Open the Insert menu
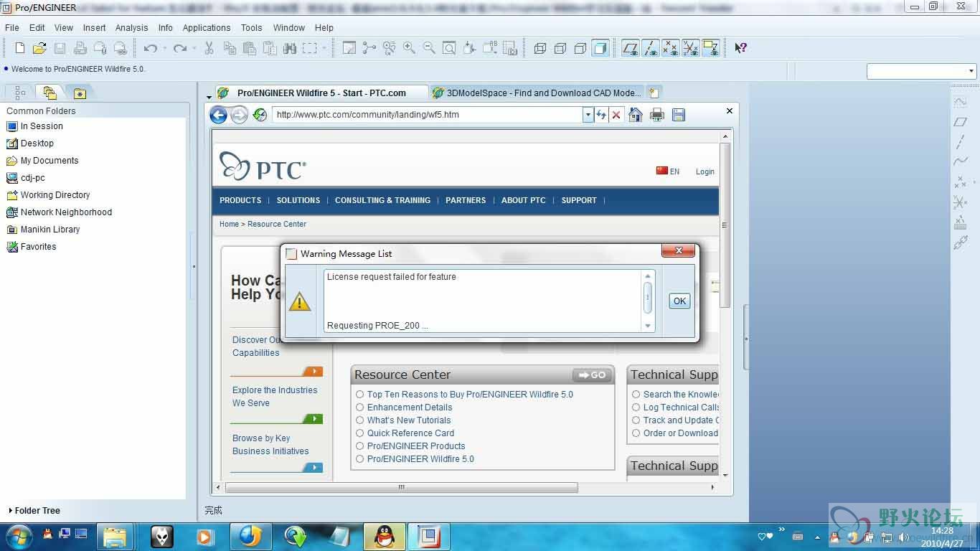The height and width of the screenshot is (551, 980). [x=94, y=27]
